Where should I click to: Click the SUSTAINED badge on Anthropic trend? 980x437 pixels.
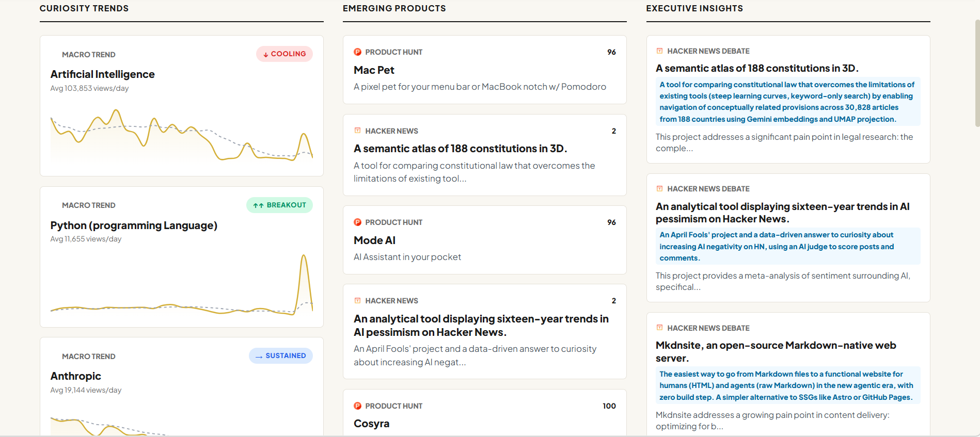pyautogui.click(x=281, y=356)
